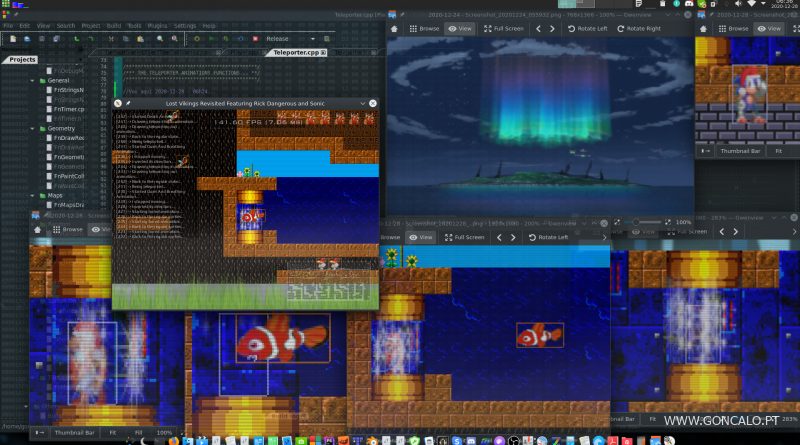This screenshot has width=800, height=445.
Task: Open the FnPaintColl file in project tree
Action: (x=69, y=176)
